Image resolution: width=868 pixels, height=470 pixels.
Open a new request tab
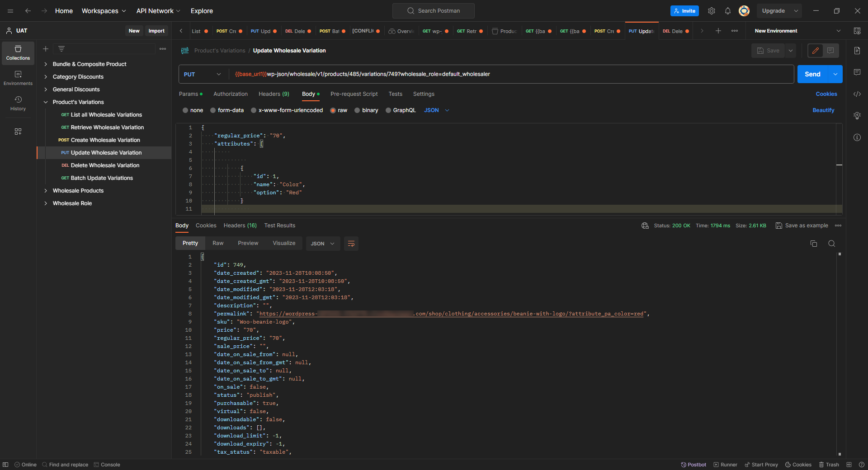click(718, 31)
